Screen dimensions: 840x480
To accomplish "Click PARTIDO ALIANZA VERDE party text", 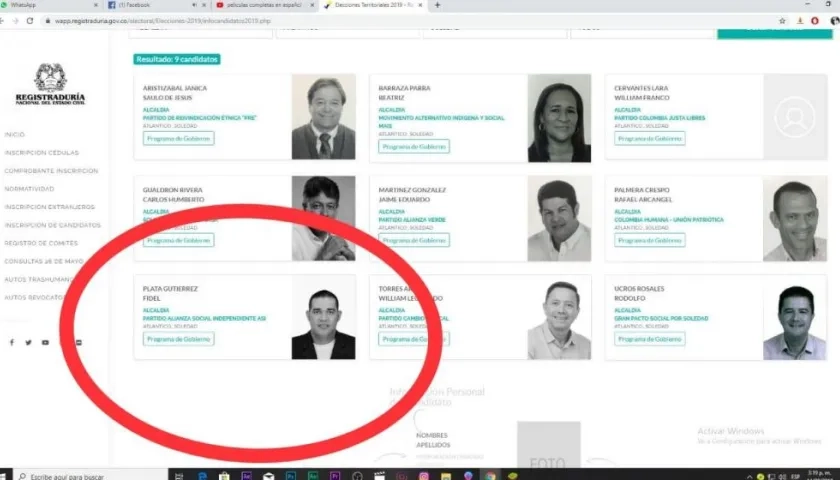I will pos(412,220).
